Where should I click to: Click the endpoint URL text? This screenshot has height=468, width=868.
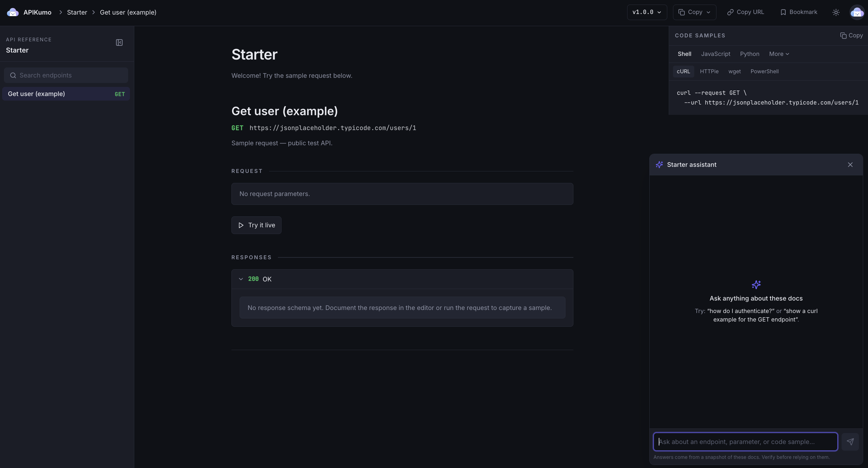[333, 128]
